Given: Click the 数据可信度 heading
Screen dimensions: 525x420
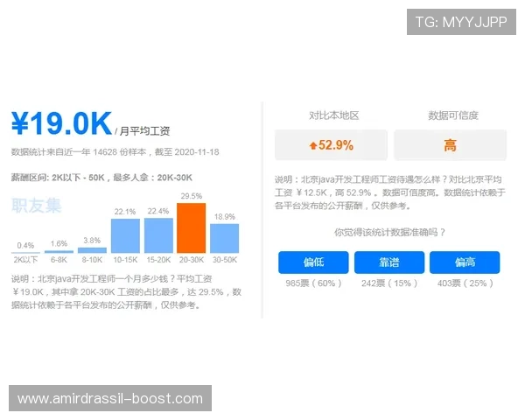Looking at the screenshot, I should coord(453,115).
